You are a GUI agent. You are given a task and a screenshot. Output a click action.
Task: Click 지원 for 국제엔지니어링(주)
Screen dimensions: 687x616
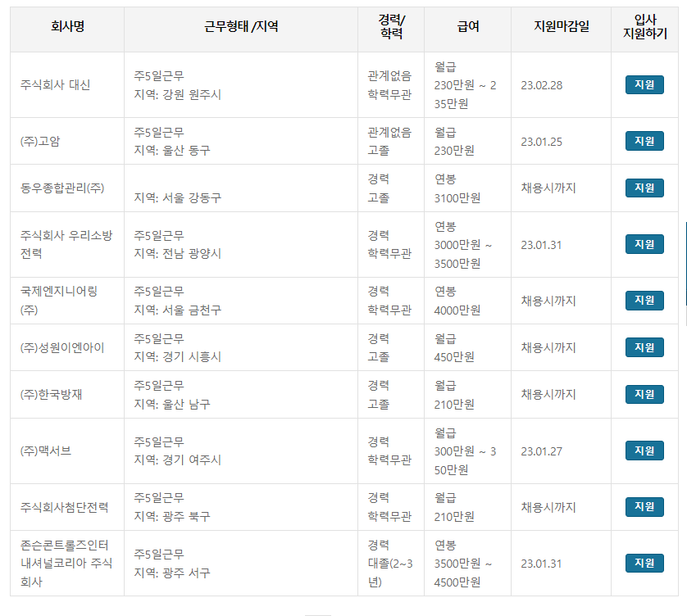644,299
